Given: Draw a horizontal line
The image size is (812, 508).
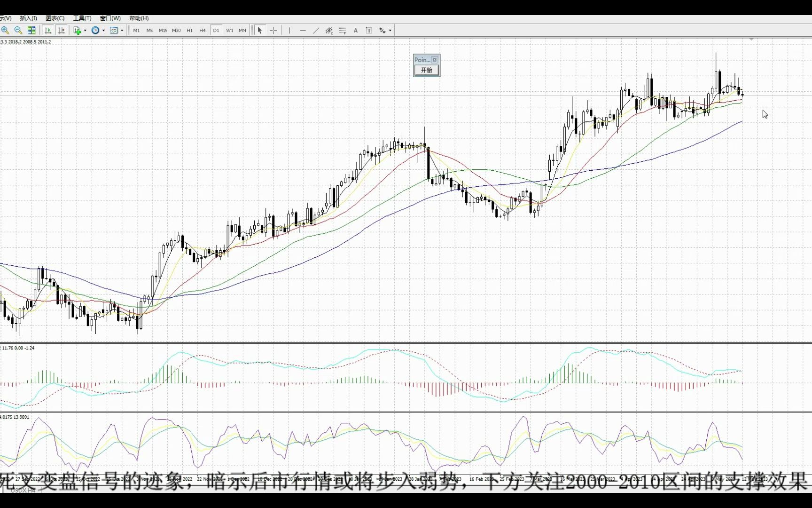Looking at the screenshot, I should pos(303,30).
